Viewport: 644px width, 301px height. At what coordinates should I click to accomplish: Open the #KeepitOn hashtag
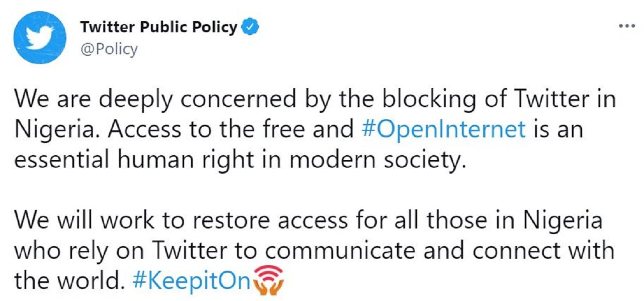pos(192,281)
